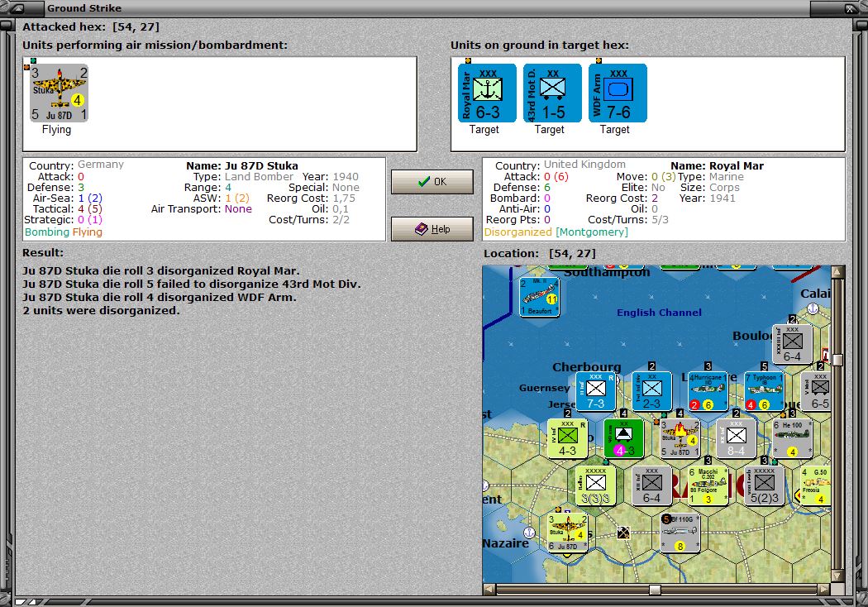Click the blue 2-3 infantry division counter
This screenshot has height=607, width=868.
point(651,391)
